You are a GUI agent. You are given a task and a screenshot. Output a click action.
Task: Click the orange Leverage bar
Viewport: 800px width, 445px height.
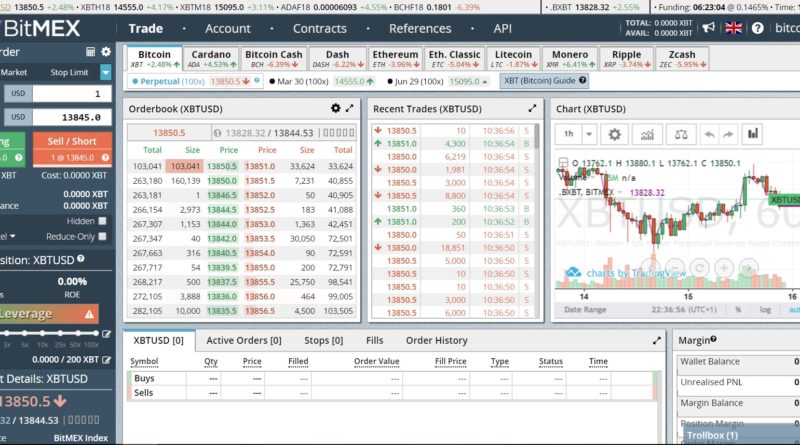(x=49, y=314)
